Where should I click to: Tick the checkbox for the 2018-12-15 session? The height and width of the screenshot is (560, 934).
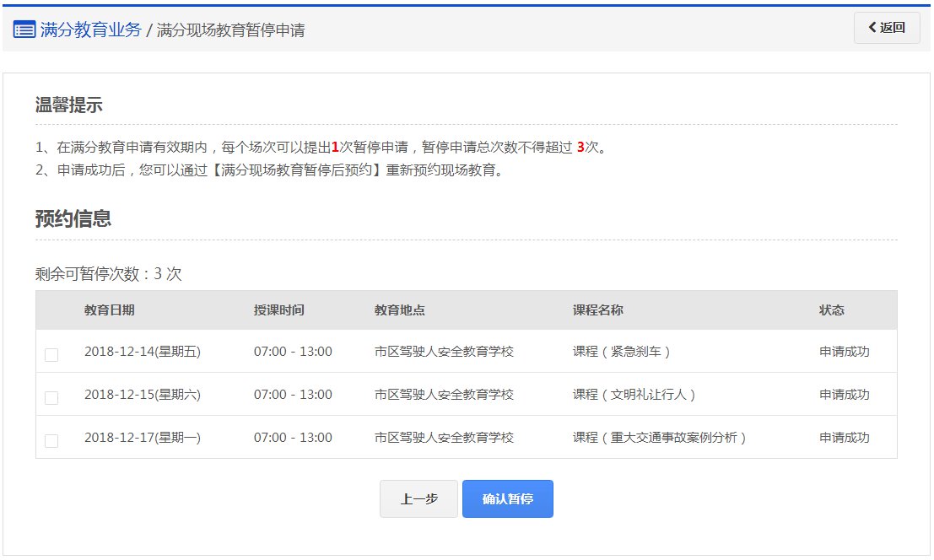pyautogui.click(x=51, y=398)
